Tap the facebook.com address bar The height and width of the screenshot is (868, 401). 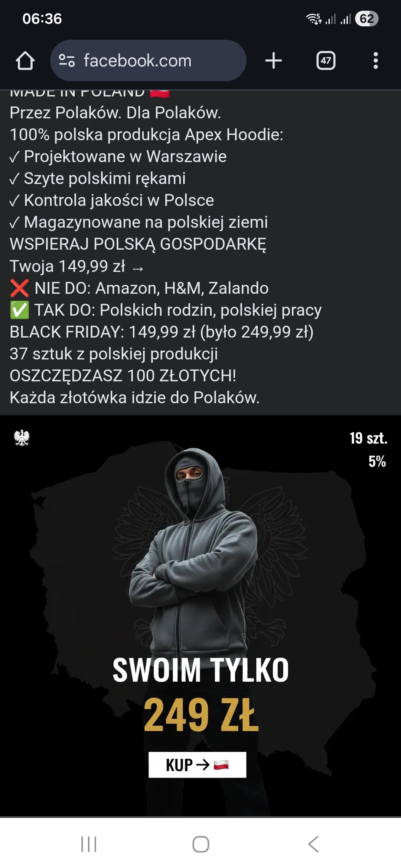(x=148, y=60)
